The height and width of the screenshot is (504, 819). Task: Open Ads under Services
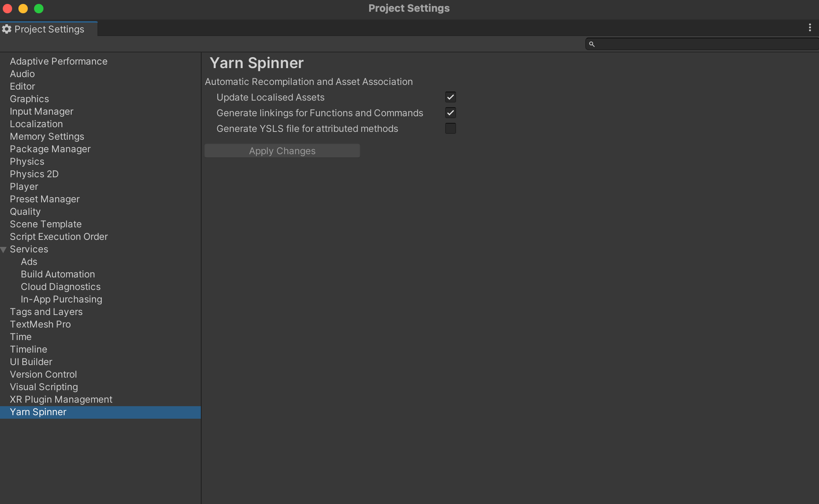(29, 261)
